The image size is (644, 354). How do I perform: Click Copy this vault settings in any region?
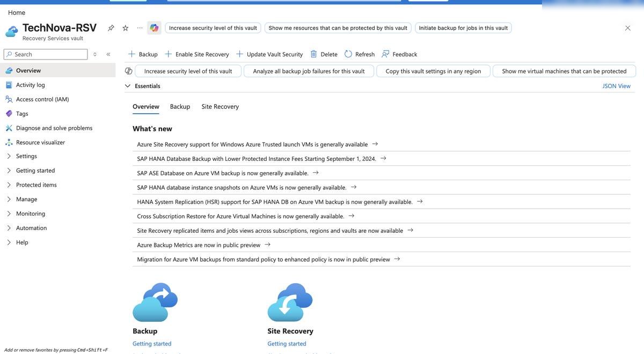coord(434,71)
